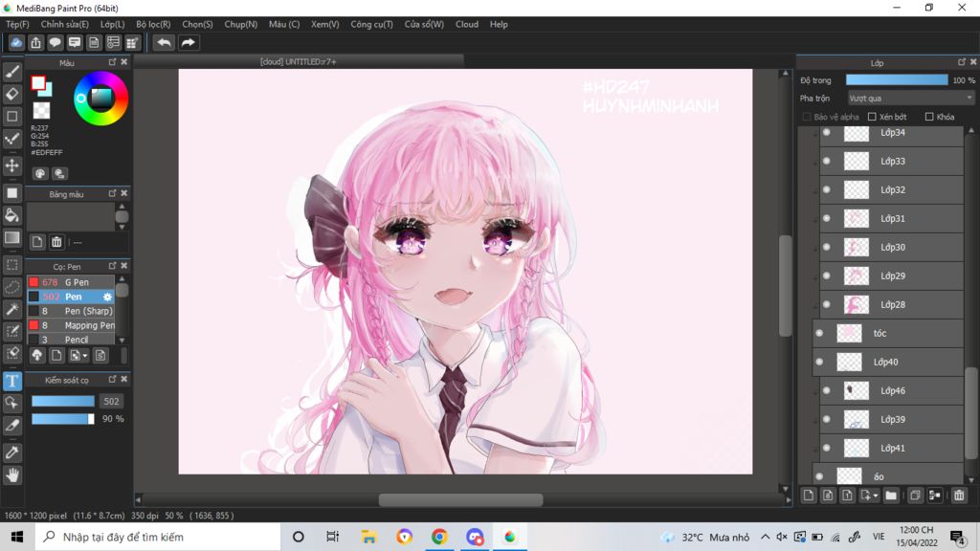Enable the Khóa lock checkbox

[x=929, y=117]
